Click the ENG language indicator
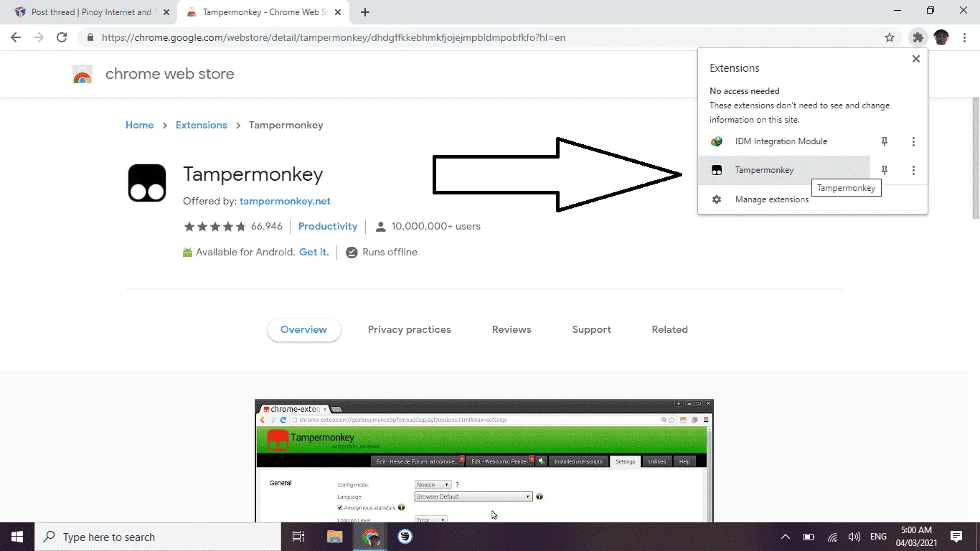 tap(878, 537)
